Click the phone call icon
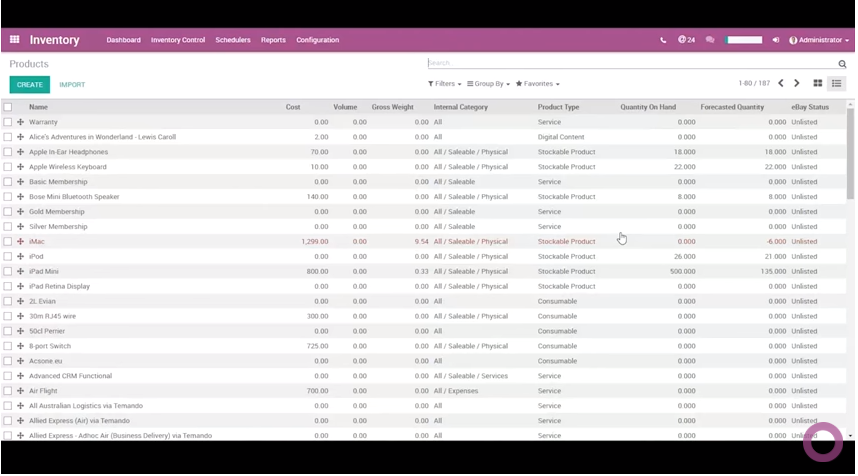The width and height of the screenshot is (858, 476). pos(663,40)
